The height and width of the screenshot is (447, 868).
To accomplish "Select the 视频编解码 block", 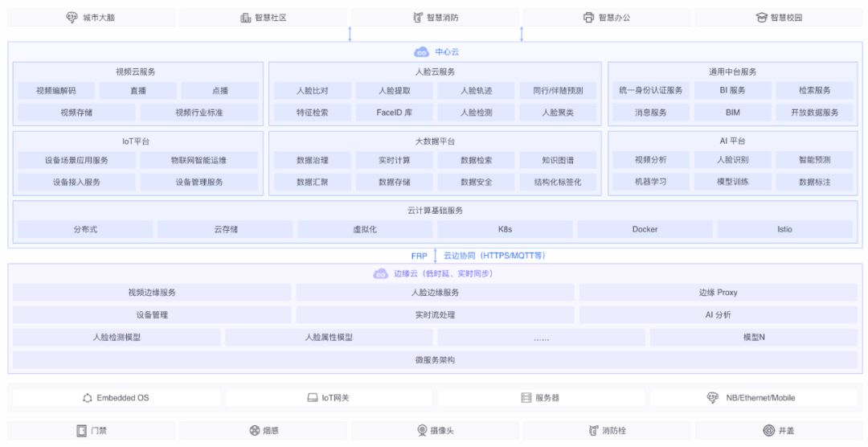I will [x=56, y=90].
